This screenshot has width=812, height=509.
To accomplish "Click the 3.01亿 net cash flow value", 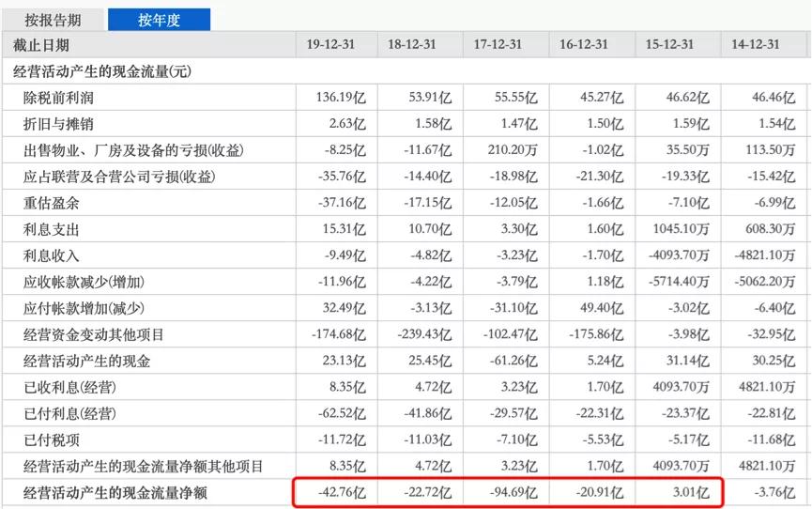I will (691, 492).
